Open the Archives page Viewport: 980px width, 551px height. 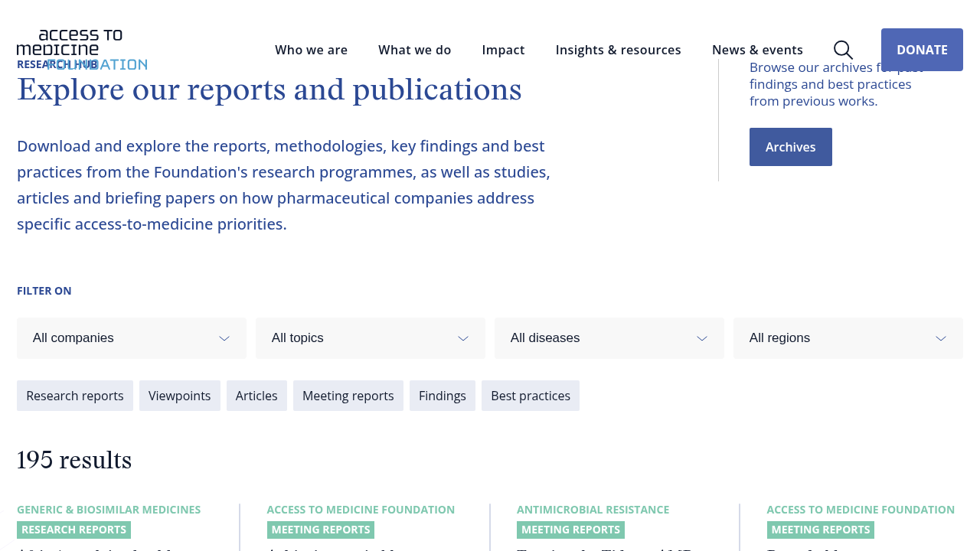[x=791, y=147]
